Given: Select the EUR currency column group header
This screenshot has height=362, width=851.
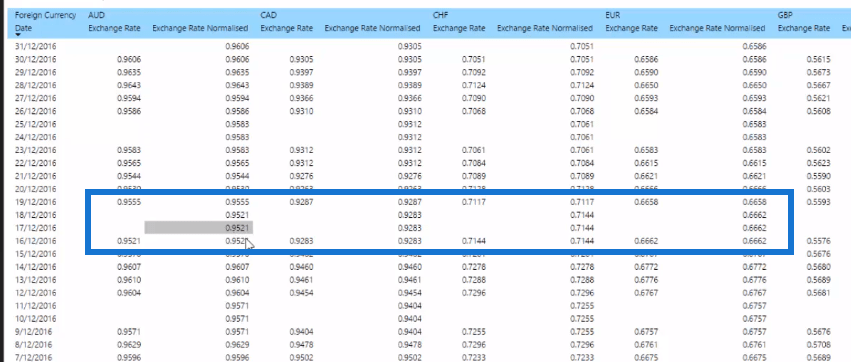Looking at the screenshot, I should pos(613,15).
